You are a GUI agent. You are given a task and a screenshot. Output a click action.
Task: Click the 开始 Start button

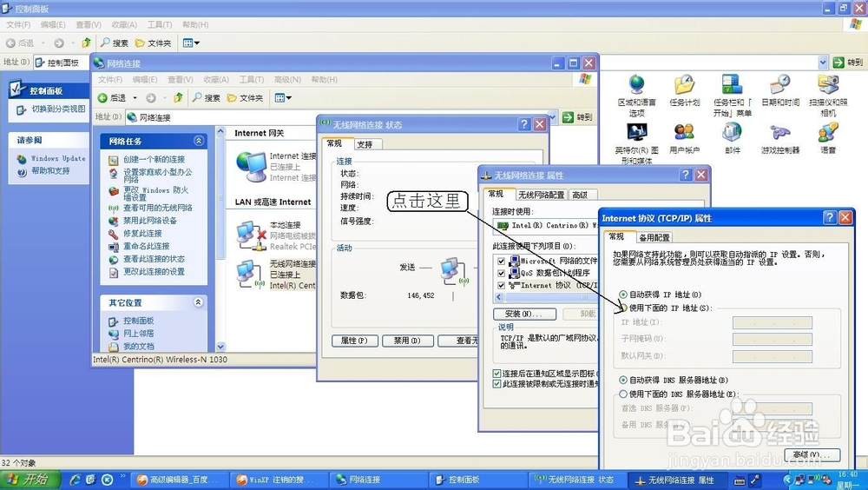(29, 480)
